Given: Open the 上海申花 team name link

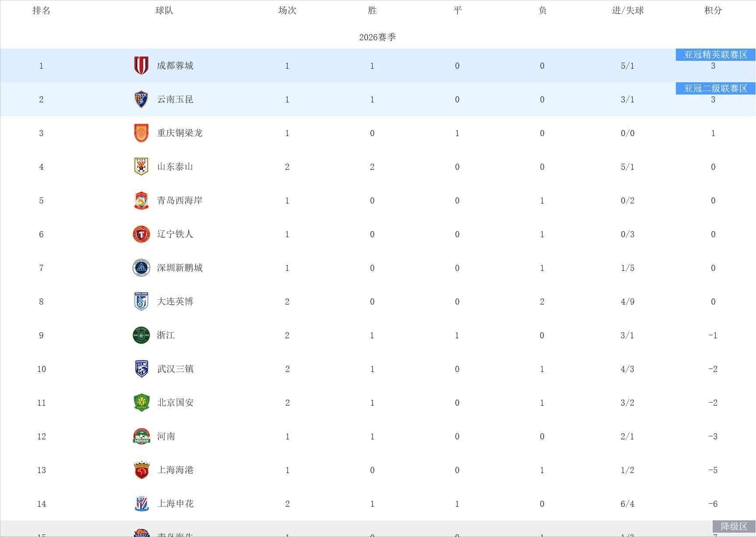Looking at the screenshot, I should coord(175,504).
